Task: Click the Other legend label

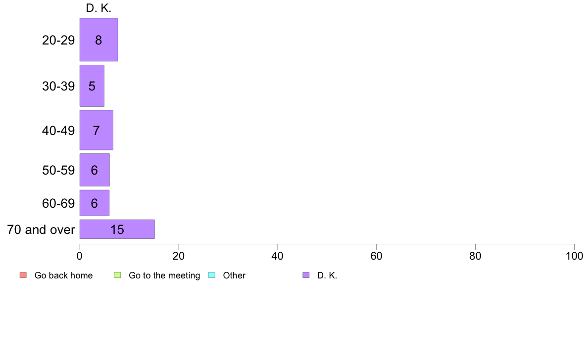Action: click(234, 275)
